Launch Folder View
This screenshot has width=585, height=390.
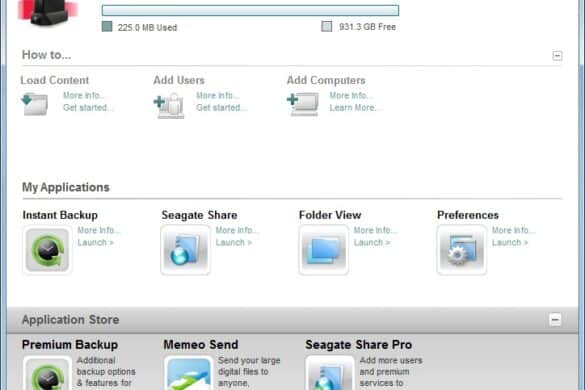point(372,243)
